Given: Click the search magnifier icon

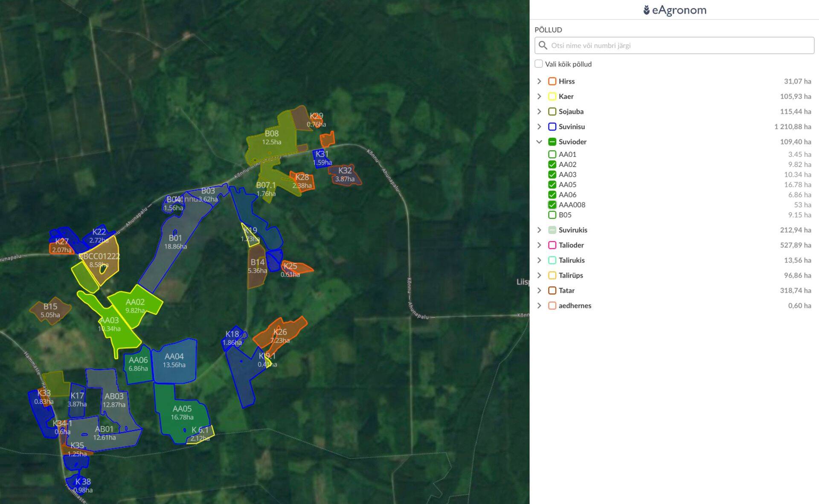Looking at the screenshot, I should (x=543, y=45).
